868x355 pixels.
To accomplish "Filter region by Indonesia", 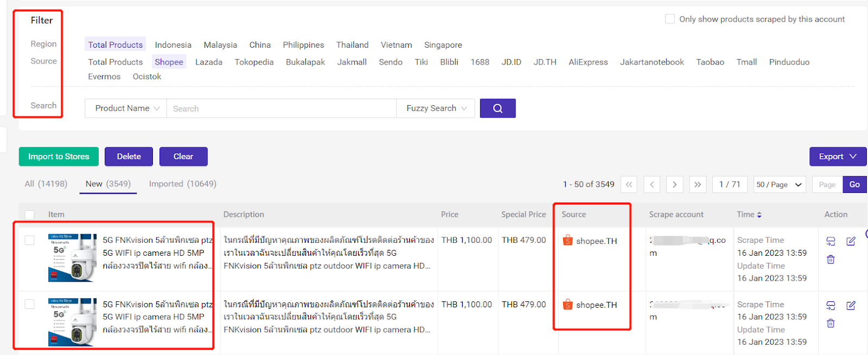I will (x=173, y=45).
